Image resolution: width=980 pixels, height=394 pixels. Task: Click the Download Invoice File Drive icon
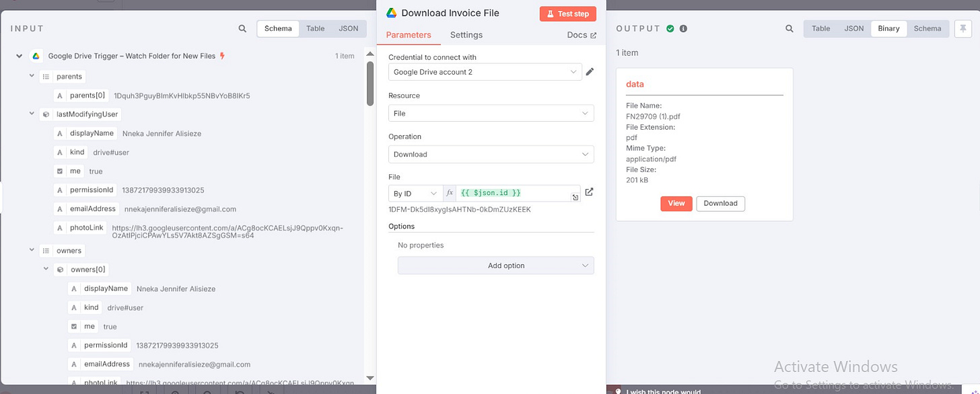(x=391, y=13)
